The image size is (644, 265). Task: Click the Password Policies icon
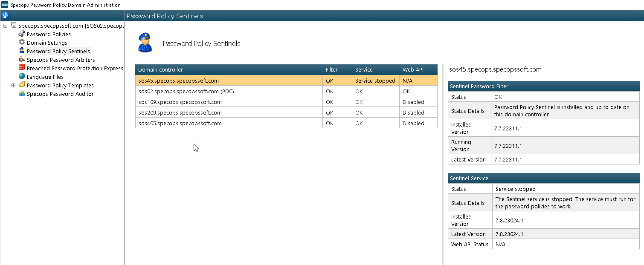(22, 34)
